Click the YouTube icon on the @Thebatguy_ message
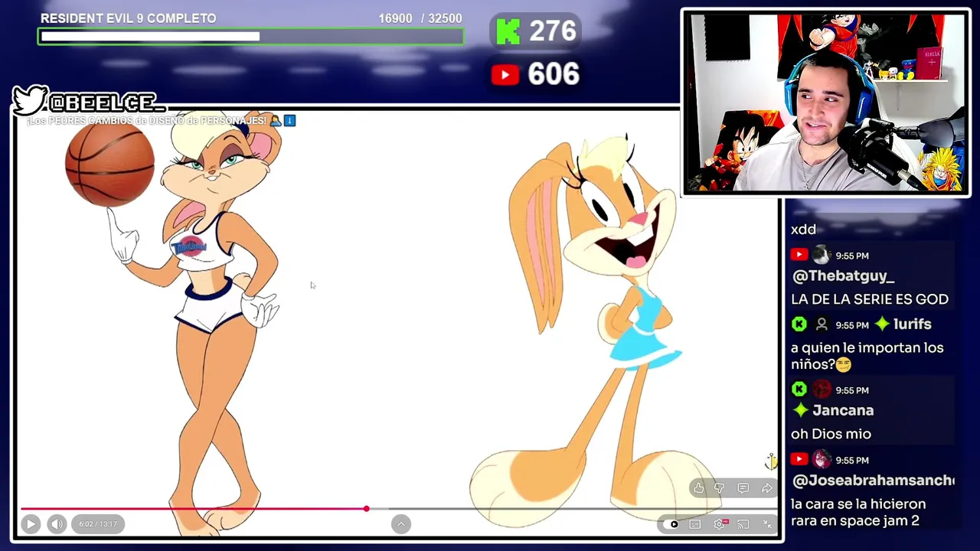Screen dimensions: 980x551 click(x=799, y=255)
